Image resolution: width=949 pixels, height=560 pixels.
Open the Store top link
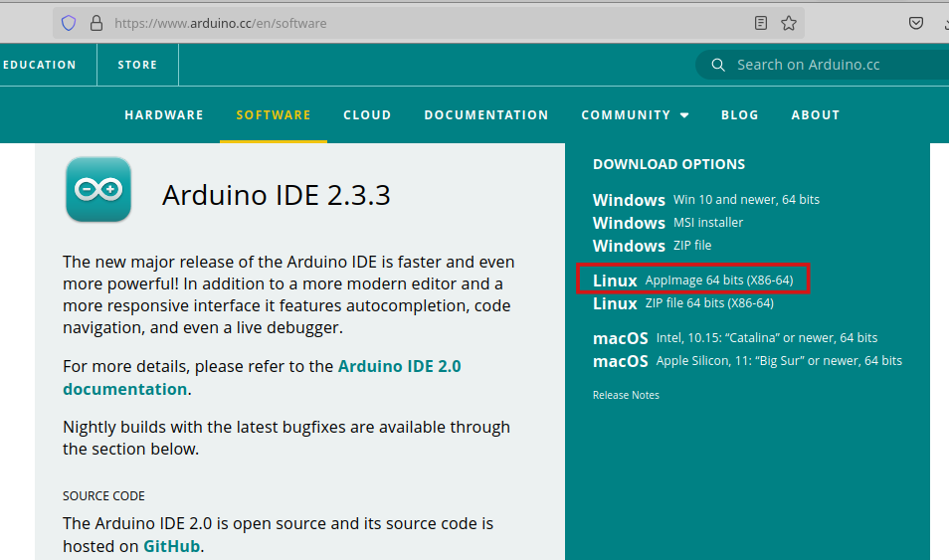(137, 65)
